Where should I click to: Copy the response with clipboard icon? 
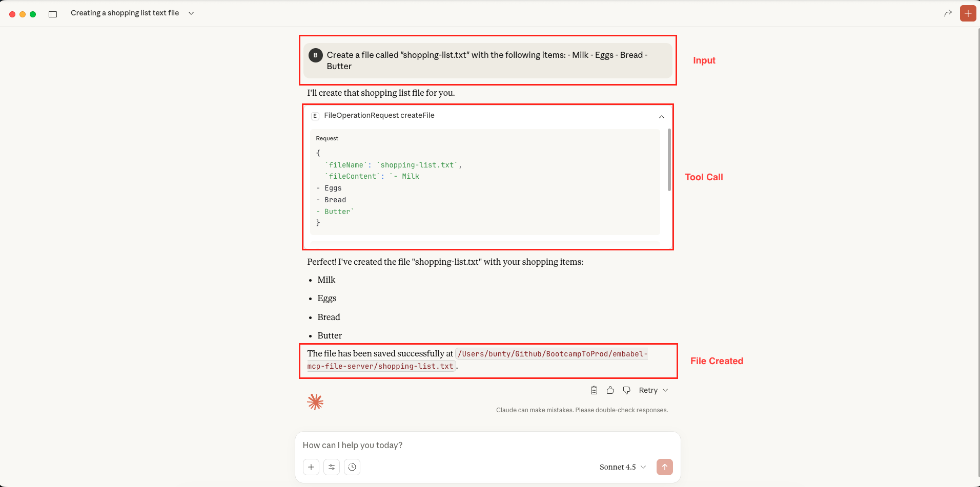594,390
